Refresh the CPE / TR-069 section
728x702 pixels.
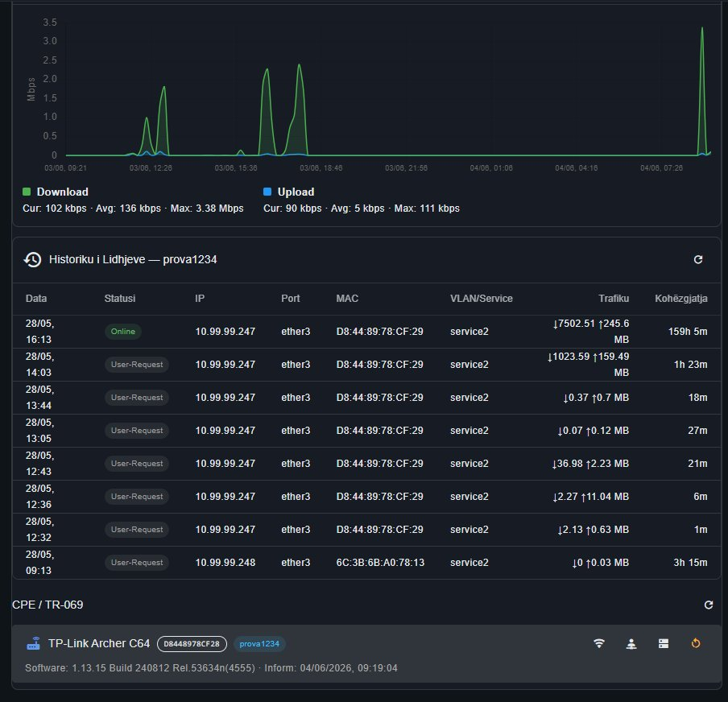point(709,605)
